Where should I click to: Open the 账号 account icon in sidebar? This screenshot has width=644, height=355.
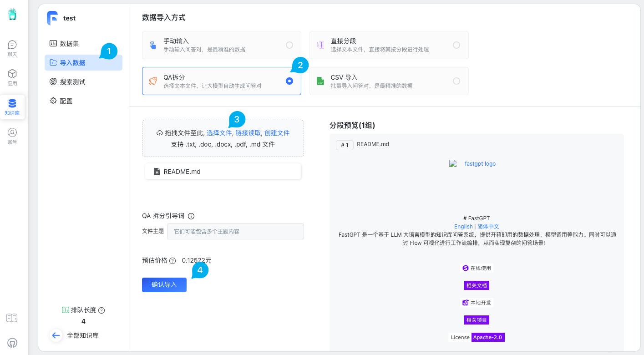pyautogui.click(x=12, y=136)
